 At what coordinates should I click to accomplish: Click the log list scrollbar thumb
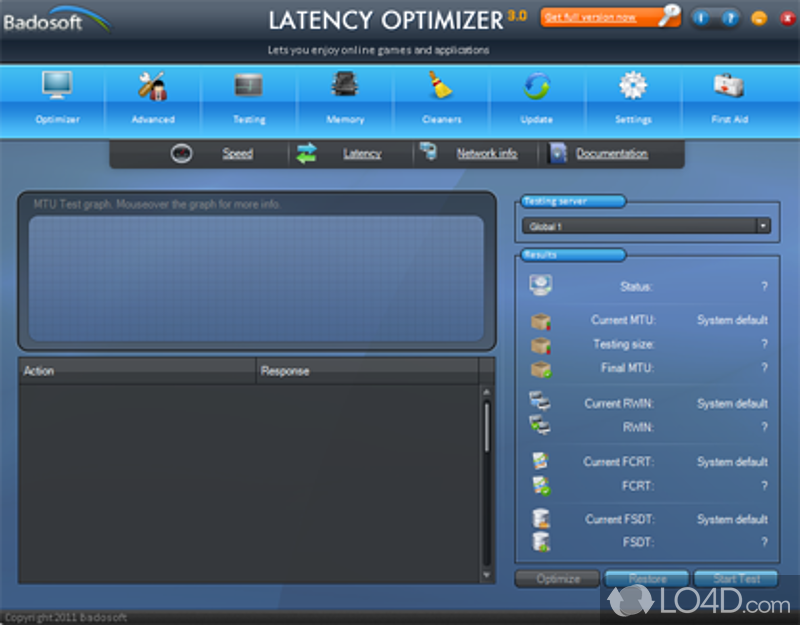487,427
